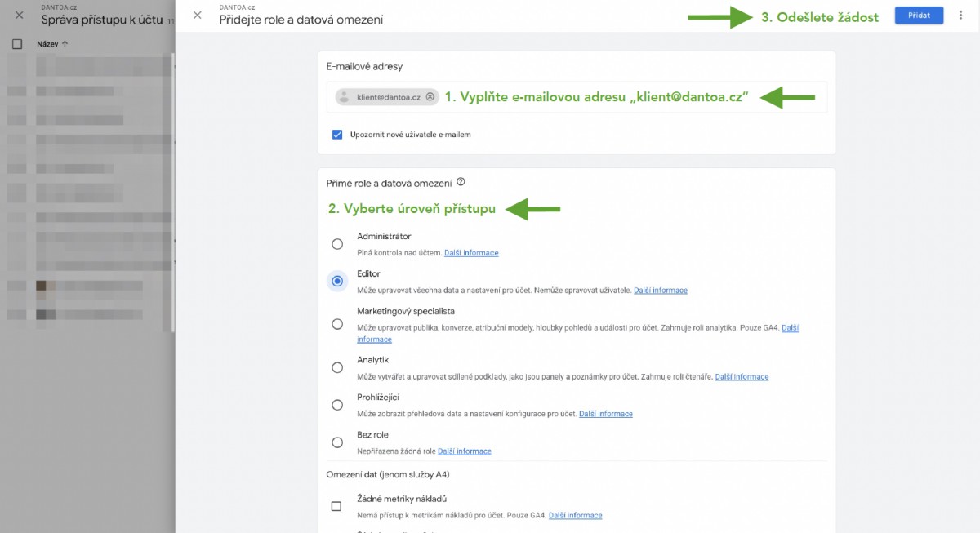Click the blue Přidat button
The height and width of the screenshot is (533, 980).
(919, 15)
